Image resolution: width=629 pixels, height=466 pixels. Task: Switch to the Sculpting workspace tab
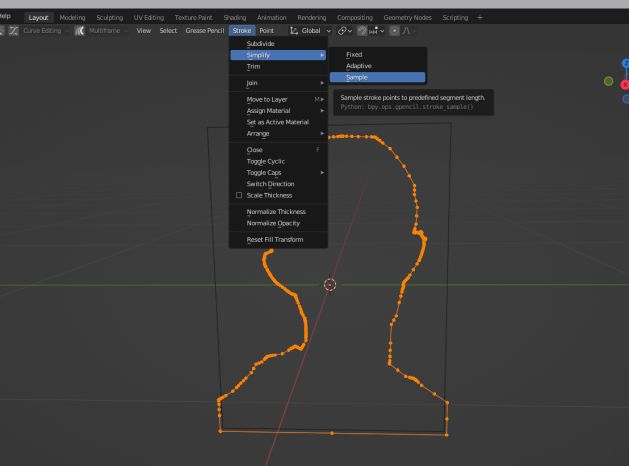pos(110,18)
